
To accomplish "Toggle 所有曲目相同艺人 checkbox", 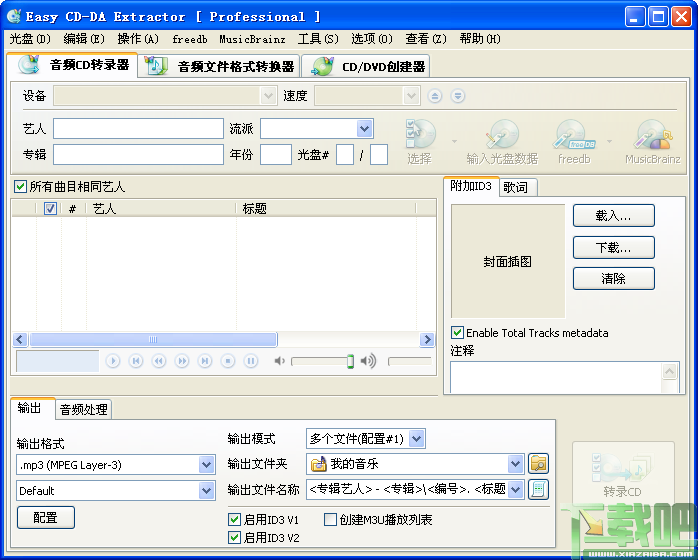I will 20,186.
